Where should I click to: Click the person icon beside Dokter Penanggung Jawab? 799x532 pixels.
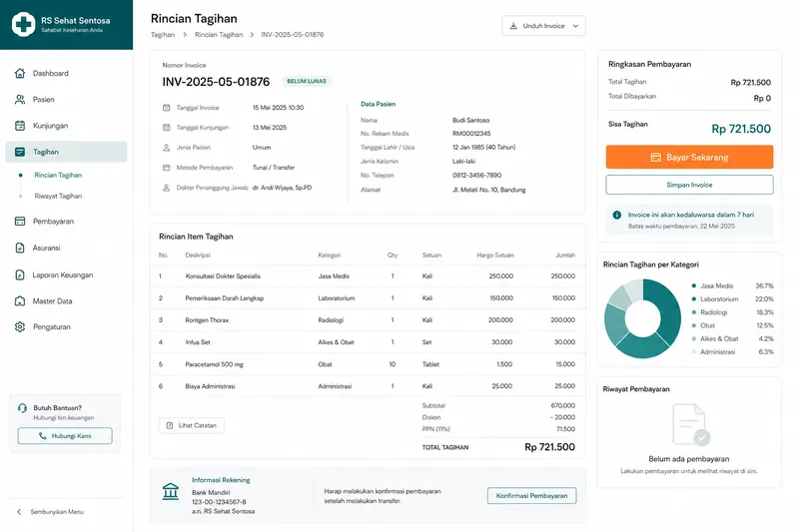[x=166, y=188]
